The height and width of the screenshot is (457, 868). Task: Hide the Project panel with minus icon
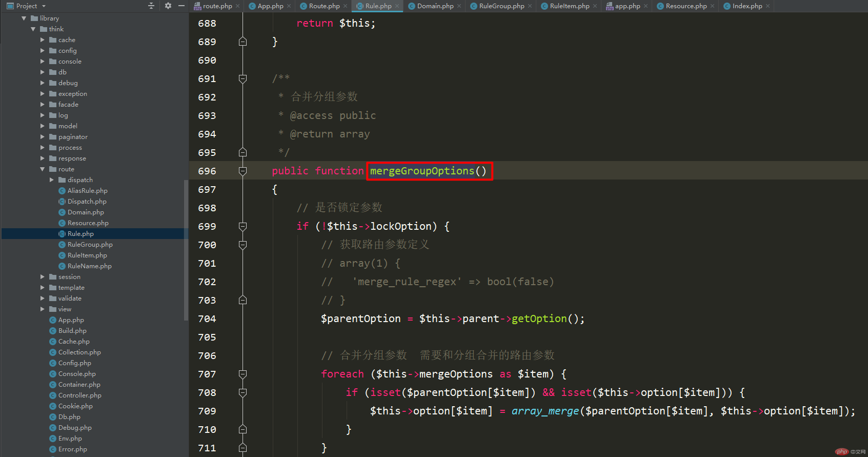[x=181, y=6]
